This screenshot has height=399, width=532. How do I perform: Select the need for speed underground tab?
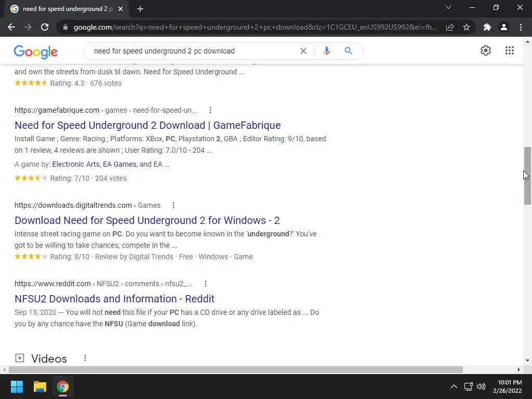(x=66, y=9)
